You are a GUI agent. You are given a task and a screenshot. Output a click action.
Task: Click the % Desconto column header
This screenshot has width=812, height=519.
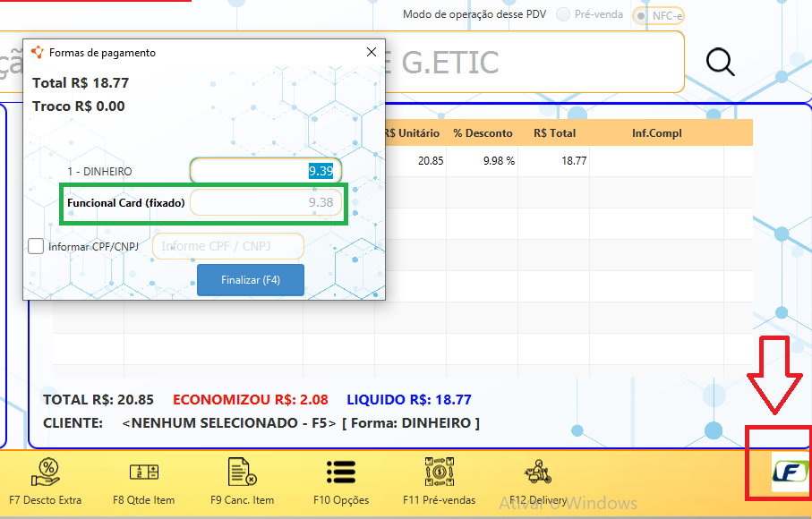(483, 133)
